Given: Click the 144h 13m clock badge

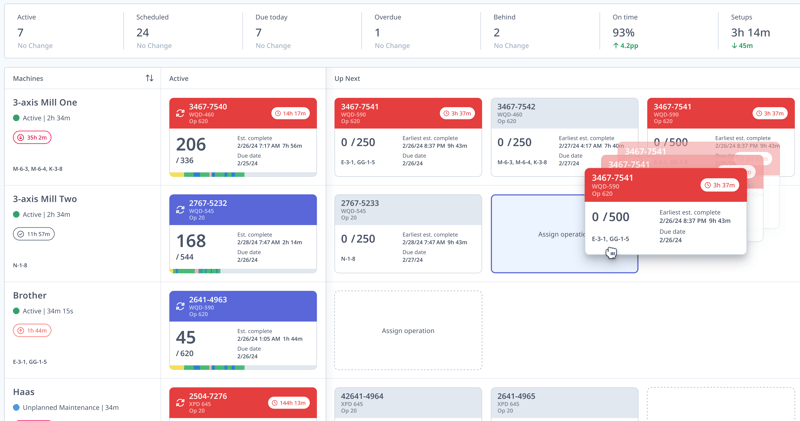Looking at the screenshot, I should 289,403.
